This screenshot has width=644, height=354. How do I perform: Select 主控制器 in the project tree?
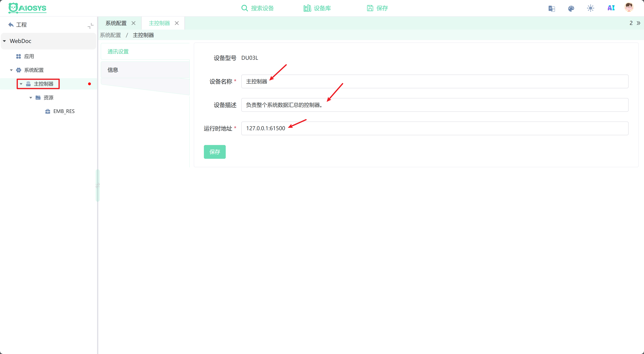point(43,84)
